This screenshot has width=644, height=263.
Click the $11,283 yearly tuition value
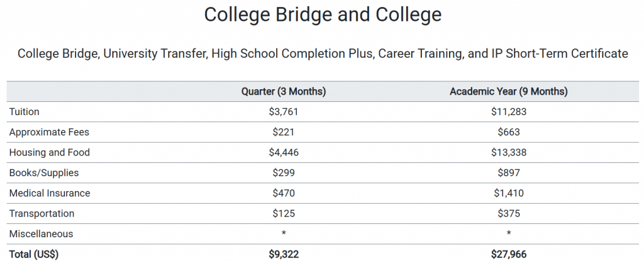point(508,112)
